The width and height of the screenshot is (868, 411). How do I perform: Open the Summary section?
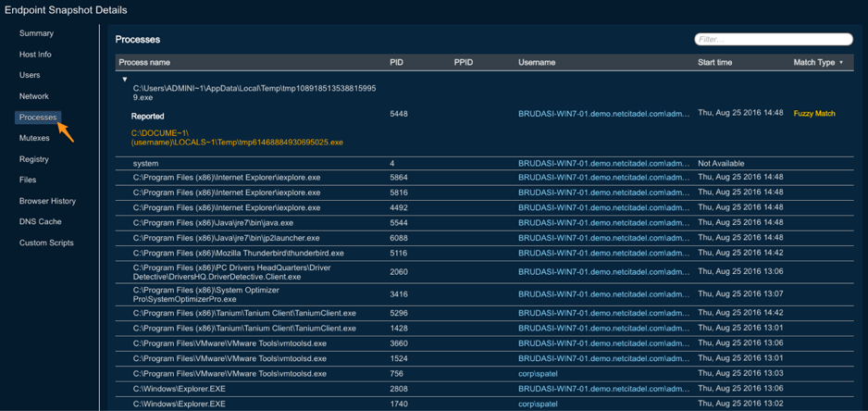(x=36, y=33)
